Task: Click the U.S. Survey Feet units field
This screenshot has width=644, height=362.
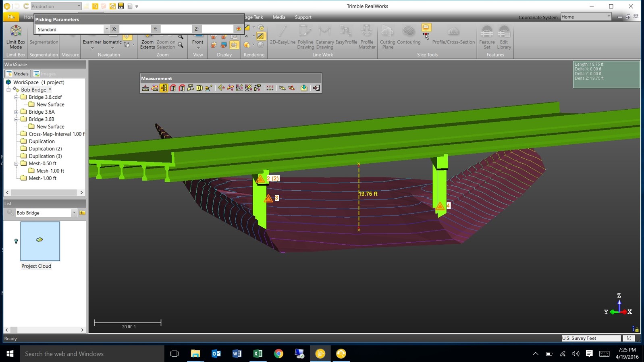Action: (591, 338)
